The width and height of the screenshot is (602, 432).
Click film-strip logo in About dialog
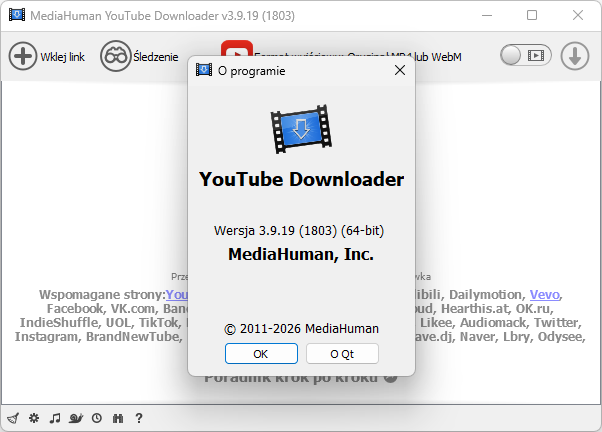pos(301,129)
